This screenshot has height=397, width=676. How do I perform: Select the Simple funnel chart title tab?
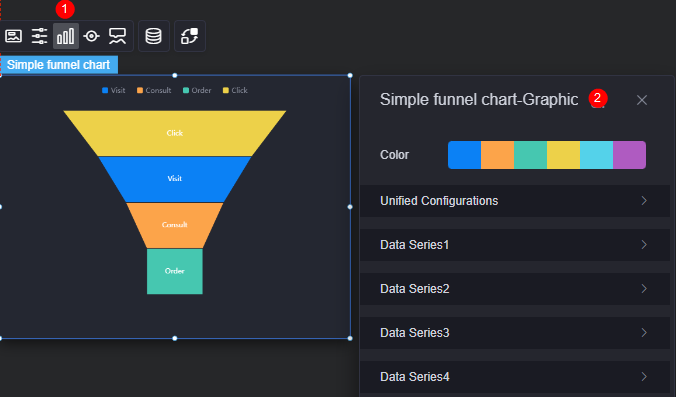click(59, 65)
